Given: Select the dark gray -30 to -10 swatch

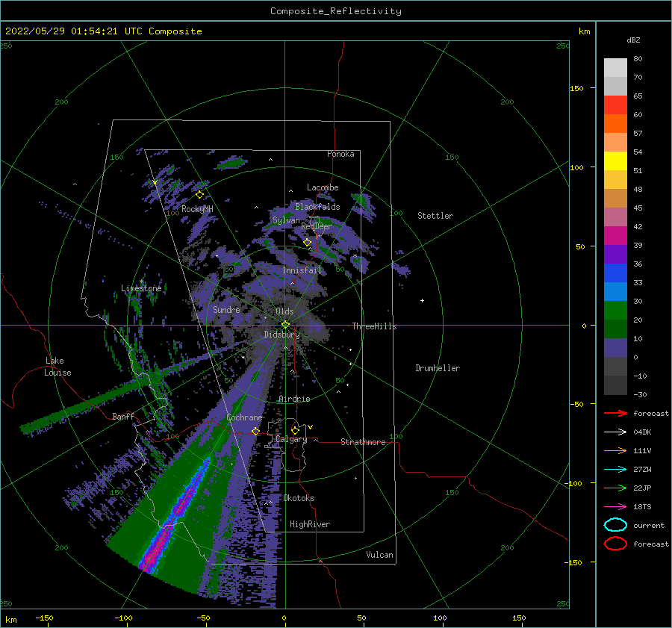Looking at the screenshot, I should click(x=615, y=385).
